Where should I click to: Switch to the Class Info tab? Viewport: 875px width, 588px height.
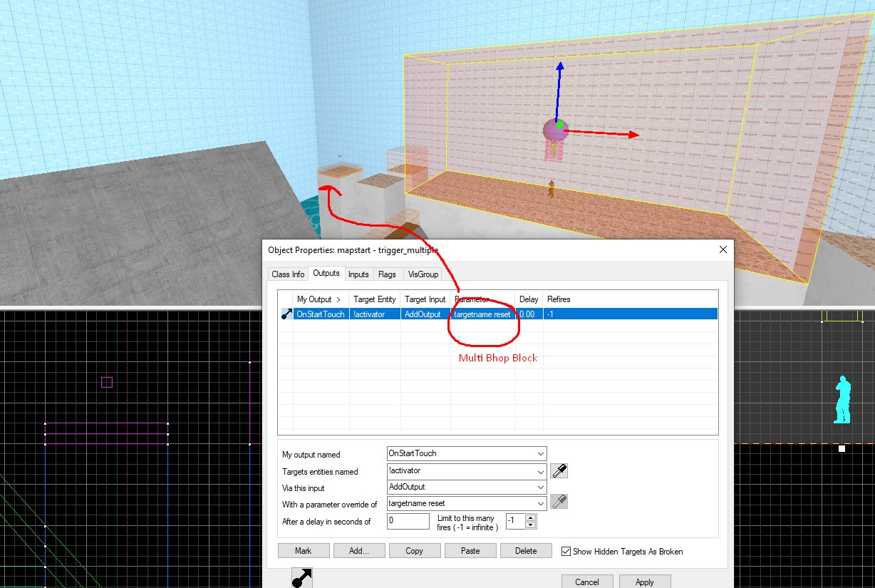[x=288, y=274]
